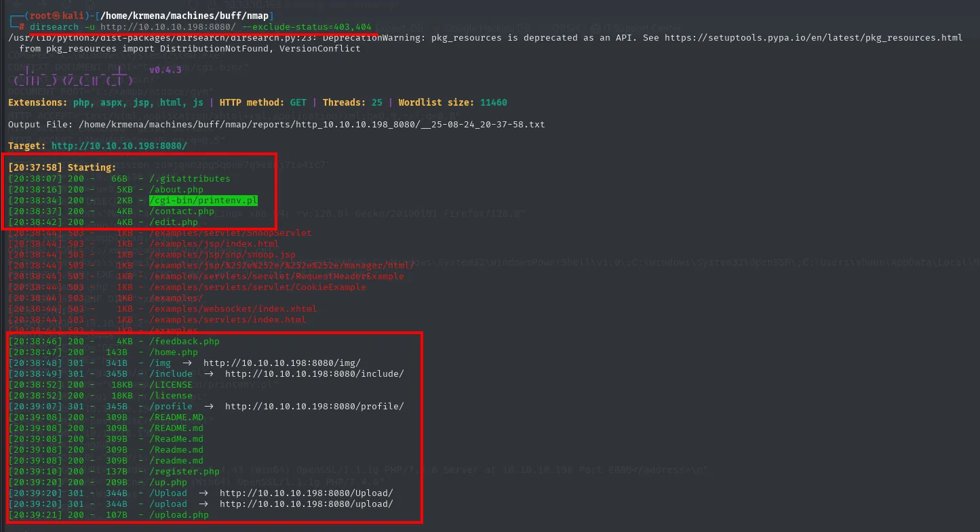Select the /examples/jsp/snp/snoop.jsp entry
The height and width of the screenshot is (532, 980).
point(222,255)
